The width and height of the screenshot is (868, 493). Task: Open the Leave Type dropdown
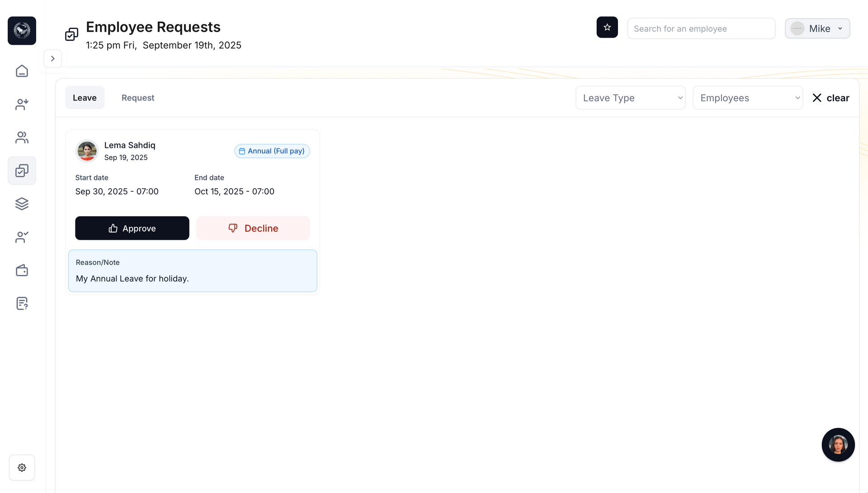pos(630,98)
